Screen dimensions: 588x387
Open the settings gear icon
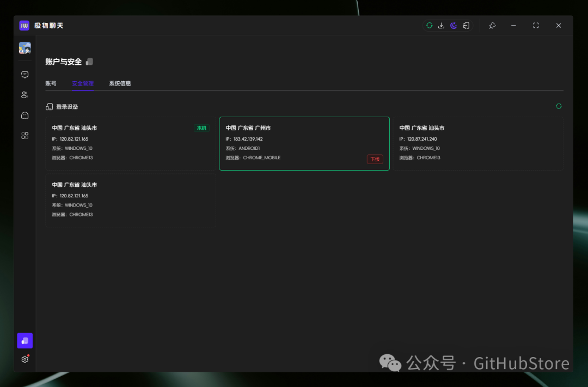[x=24, y=359]
